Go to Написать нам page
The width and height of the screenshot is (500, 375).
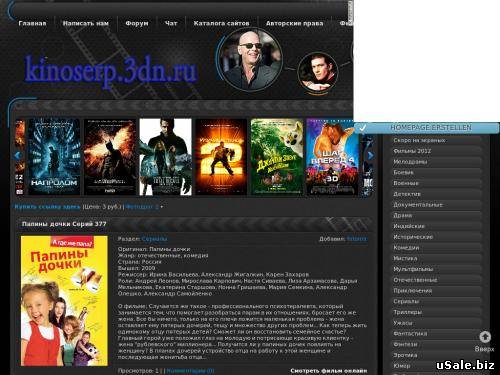(x=86, y=23)
